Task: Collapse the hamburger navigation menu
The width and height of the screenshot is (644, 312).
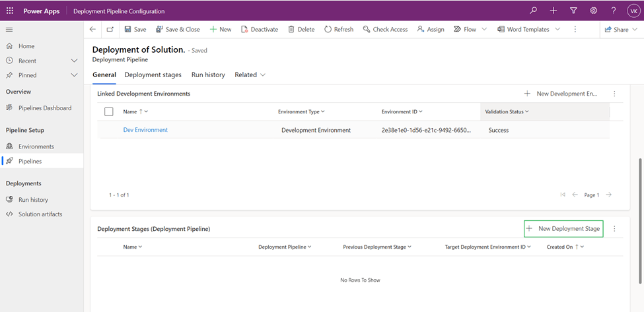Action: [x=9, y=30]
